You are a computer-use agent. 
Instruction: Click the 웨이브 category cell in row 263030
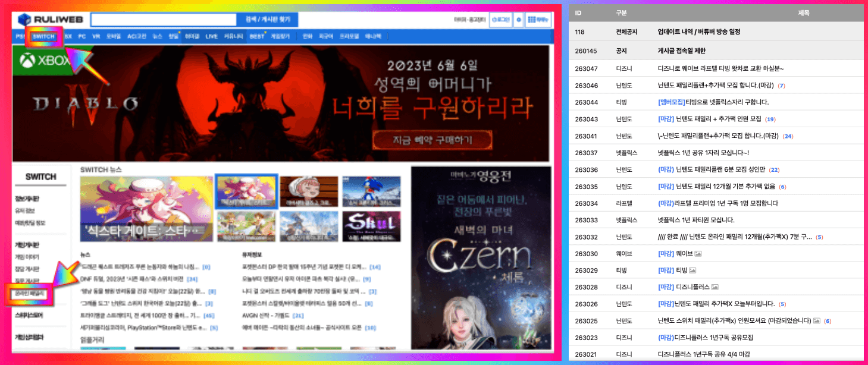[624, 254]
